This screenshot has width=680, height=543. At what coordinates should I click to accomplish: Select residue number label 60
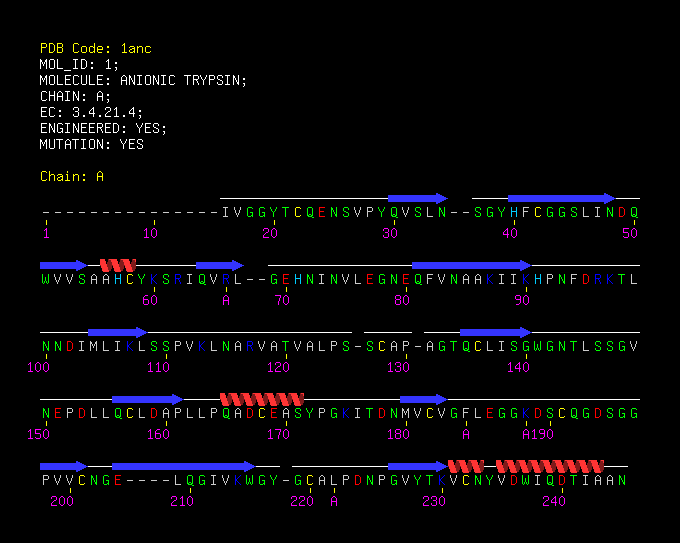[x=150, y=300]
